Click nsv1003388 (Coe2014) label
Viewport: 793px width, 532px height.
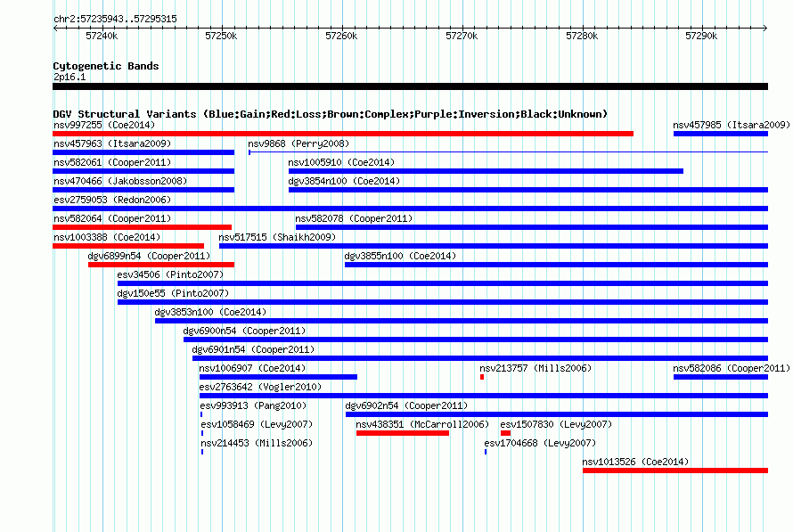pyautogui.click(x=107, y=237)
